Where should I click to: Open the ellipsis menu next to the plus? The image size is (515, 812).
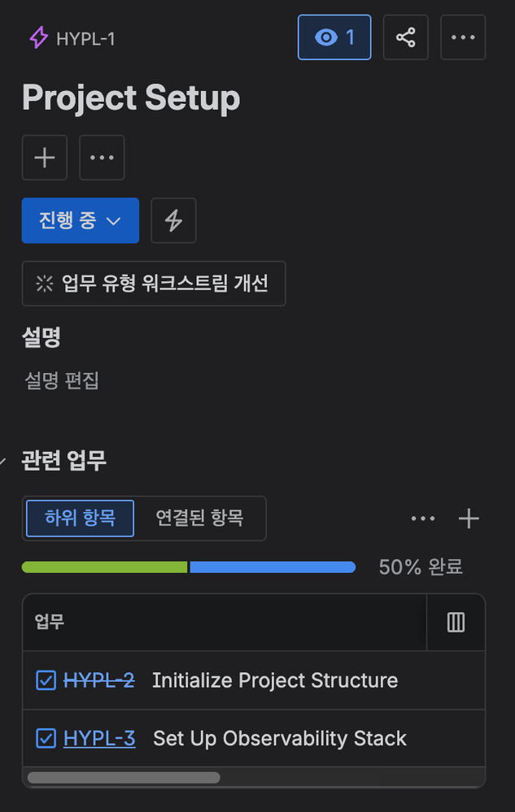click(x=101, y=157)
